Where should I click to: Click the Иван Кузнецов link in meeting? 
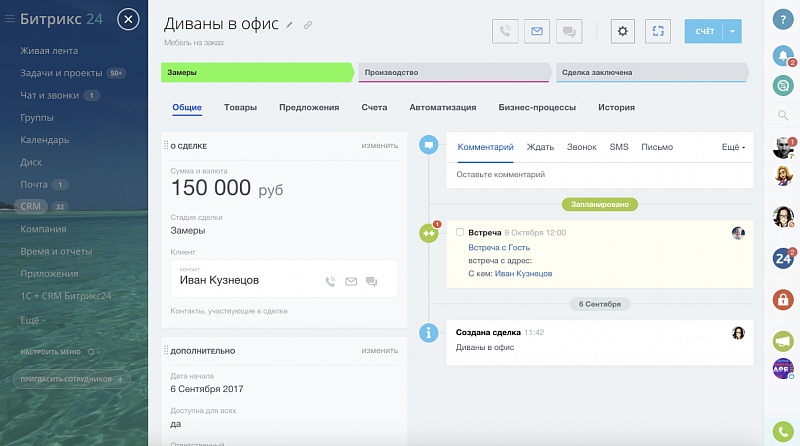(523, 273)
